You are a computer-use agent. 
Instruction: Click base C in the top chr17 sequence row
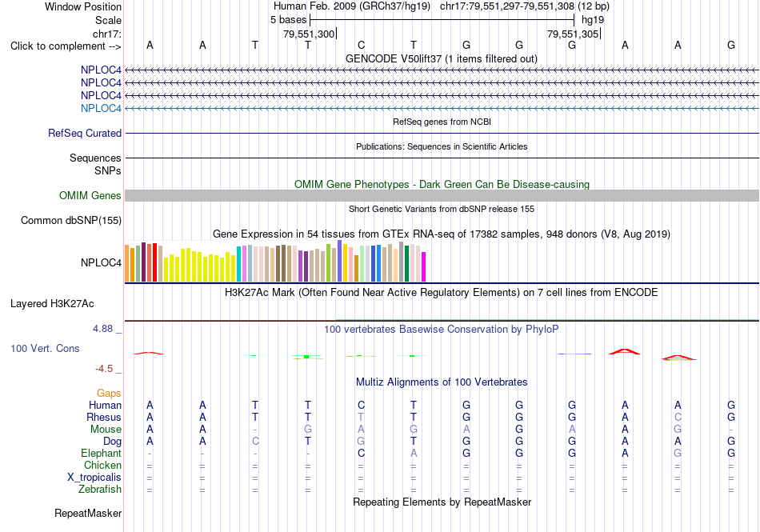361,45
